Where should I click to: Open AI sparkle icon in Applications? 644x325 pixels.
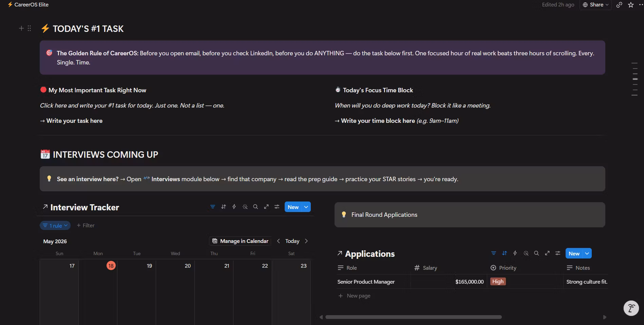[x=526, y=253]
